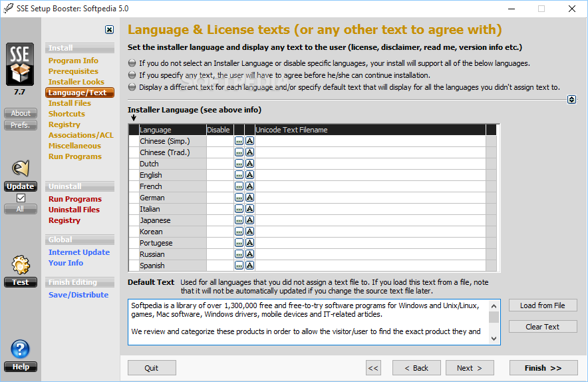The image size is (588, 382).
Task: Browse text file for Chinese (Trad.) row
Action: click(x=239, y=152)
